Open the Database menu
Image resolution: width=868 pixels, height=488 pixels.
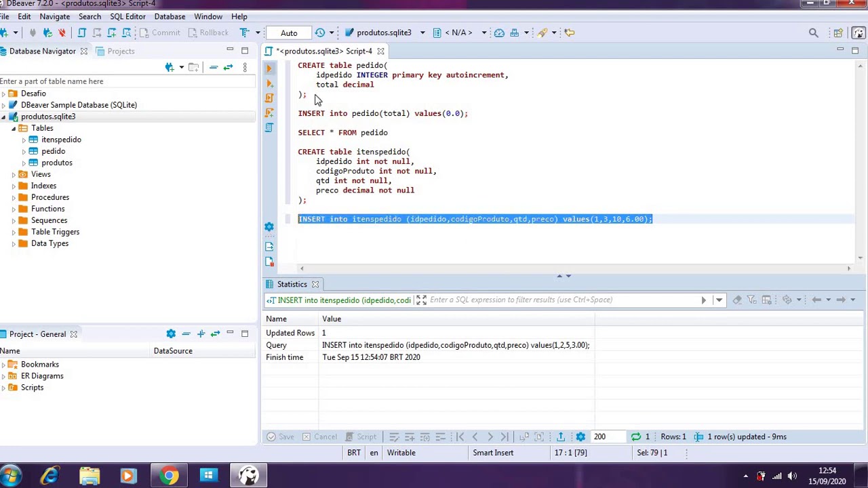tap(170, 16)
